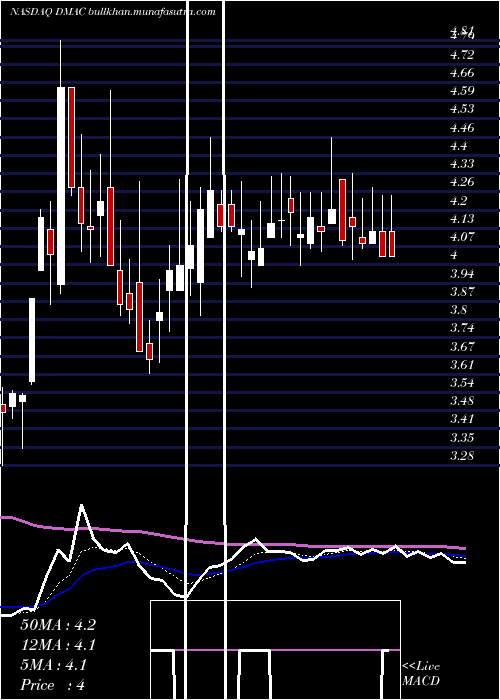The image size is (500, 700).
Task: Click the 3.87 axis value
Action: click(462, 292)
